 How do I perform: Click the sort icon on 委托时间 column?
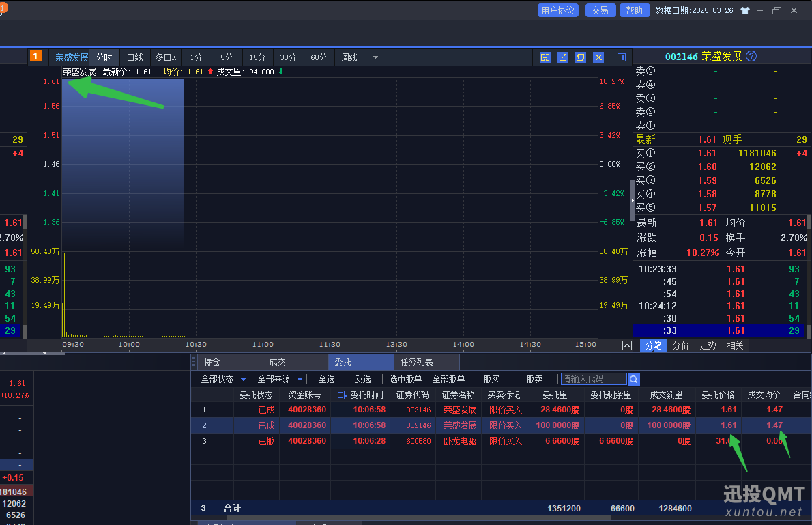[x=342, y=395]
